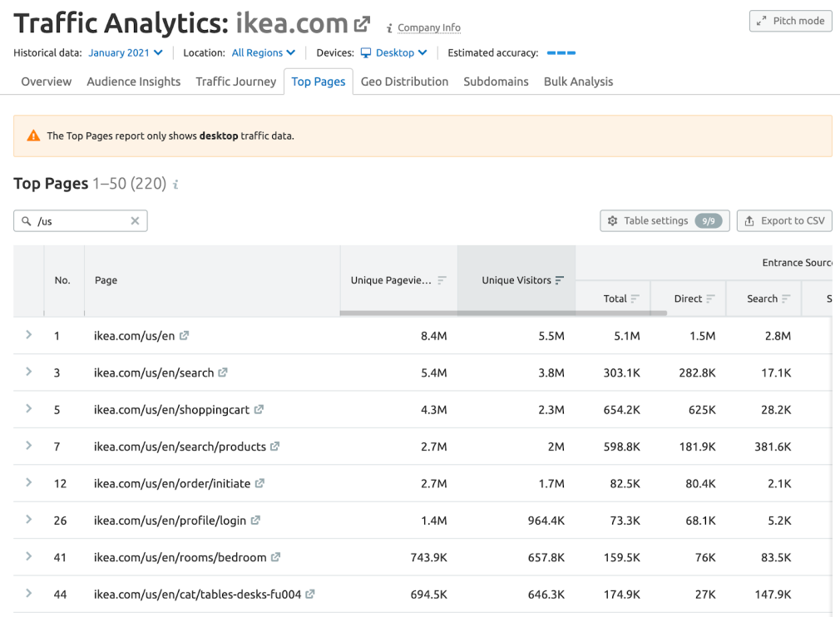
Task: Switch to the Bulk Analysis tab
Action: point(579,81)
